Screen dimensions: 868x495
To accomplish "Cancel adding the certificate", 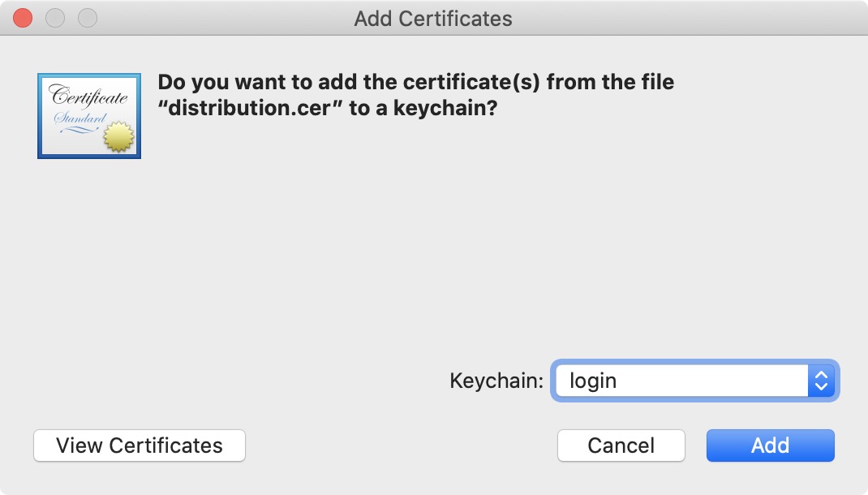I will pos(621,445).
